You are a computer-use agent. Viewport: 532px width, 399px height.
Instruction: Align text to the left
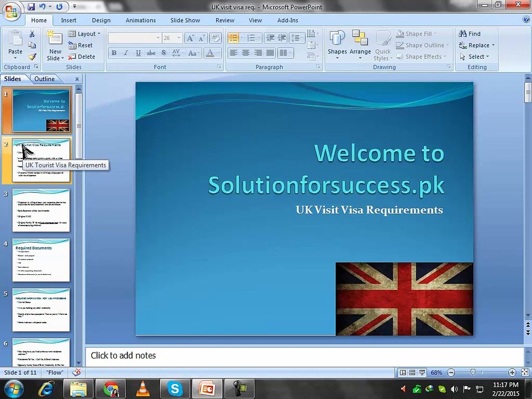[233, 53]
